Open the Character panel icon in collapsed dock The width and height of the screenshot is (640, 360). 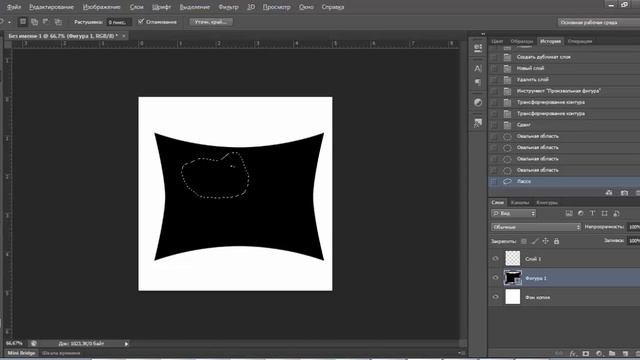click(478, 69)
